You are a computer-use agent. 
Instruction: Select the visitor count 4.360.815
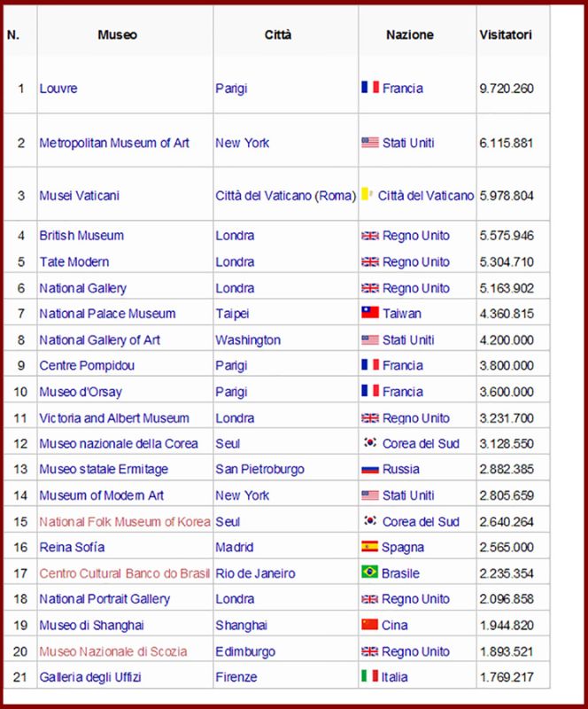coord(507,314)
